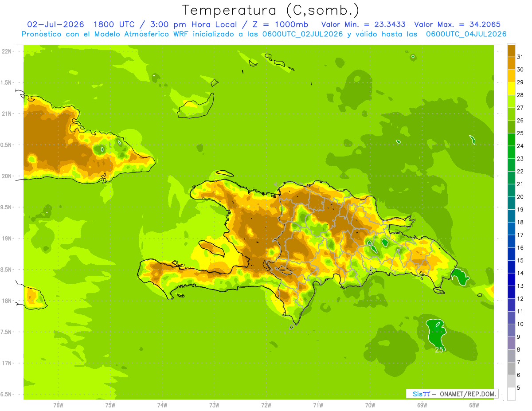Click the "12" value on the color scale
Viewport: 532px width, 411px height.
pyautogui.click(x=520, y=299)
